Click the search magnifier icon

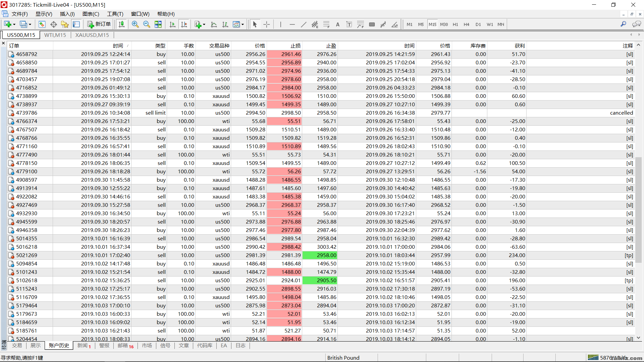pos(623,24)
